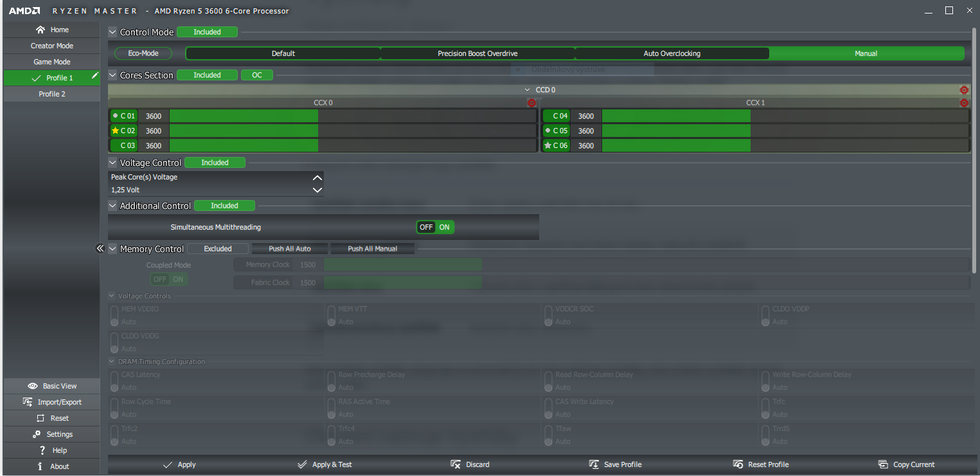The width and height of the screenshot is (980, 476).
Task: Toggle Simultaneous Multithreading OFF/ON switch
Action: point(435,227)
